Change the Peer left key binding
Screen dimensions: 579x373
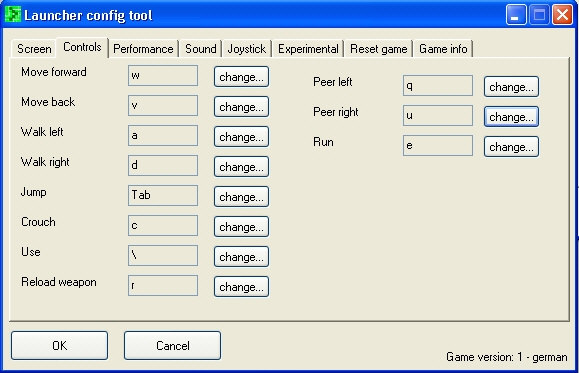[x=511, y=87]
